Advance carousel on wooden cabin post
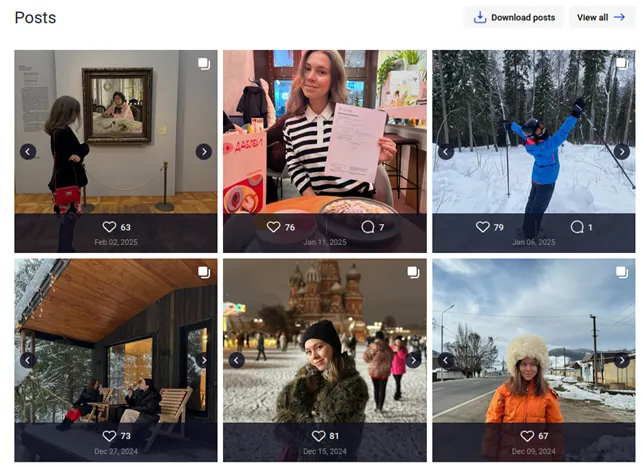Viewport: 643px width, 467px height. pyautogui.click(x=203, y=360)
